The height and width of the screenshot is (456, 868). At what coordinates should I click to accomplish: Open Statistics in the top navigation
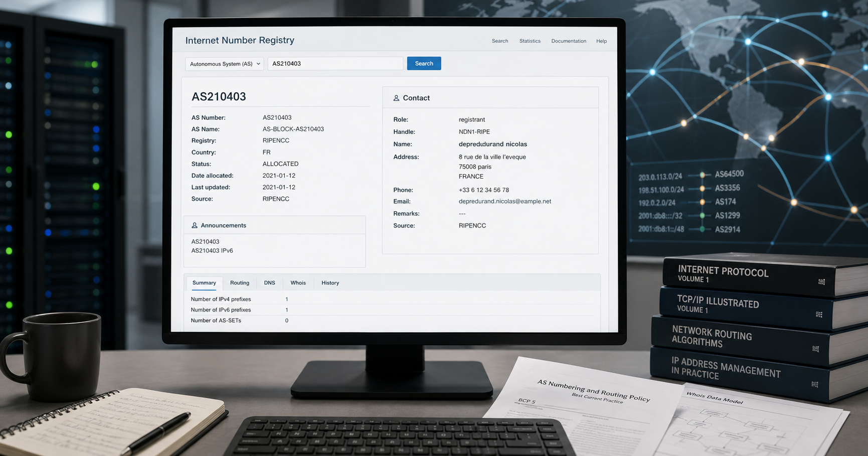pos(530,41)
